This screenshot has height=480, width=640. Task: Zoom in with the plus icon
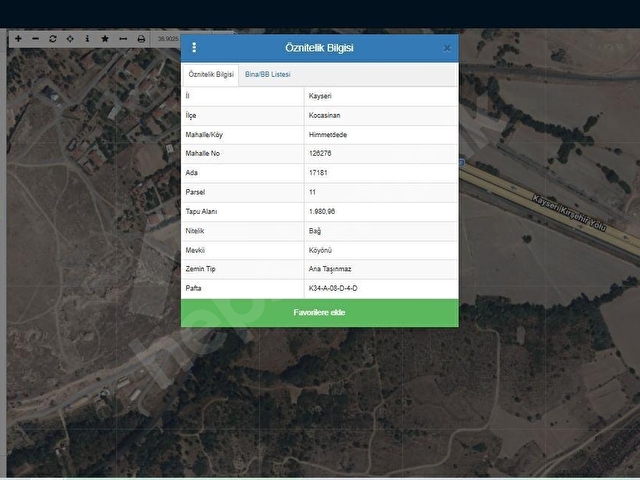click(x=18, y=39)
